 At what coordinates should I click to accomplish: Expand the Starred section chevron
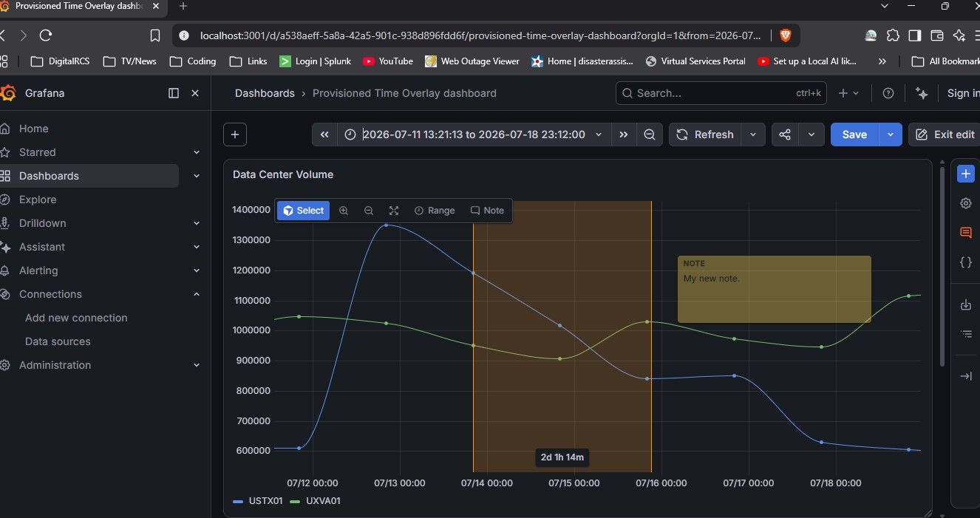pos(197,152)
